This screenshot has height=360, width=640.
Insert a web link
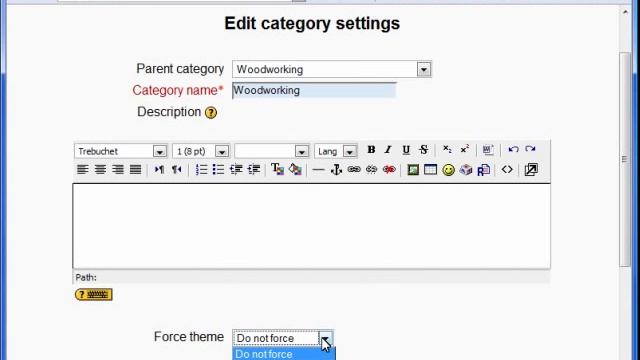[x=354, y=169]
